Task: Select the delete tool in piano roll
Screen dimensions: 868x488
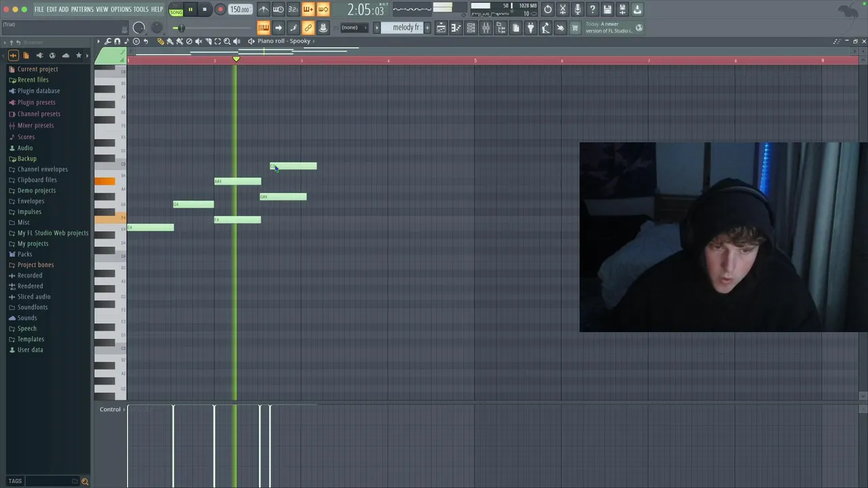Action: pyautogui.click(x=189, y=41)
